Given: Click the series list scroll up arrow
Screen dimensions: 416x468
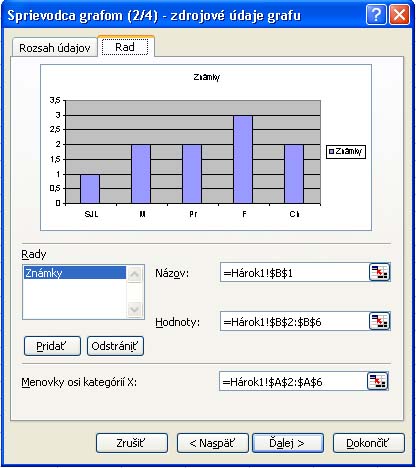Looking at the screenshot, I should coord(134,274).
